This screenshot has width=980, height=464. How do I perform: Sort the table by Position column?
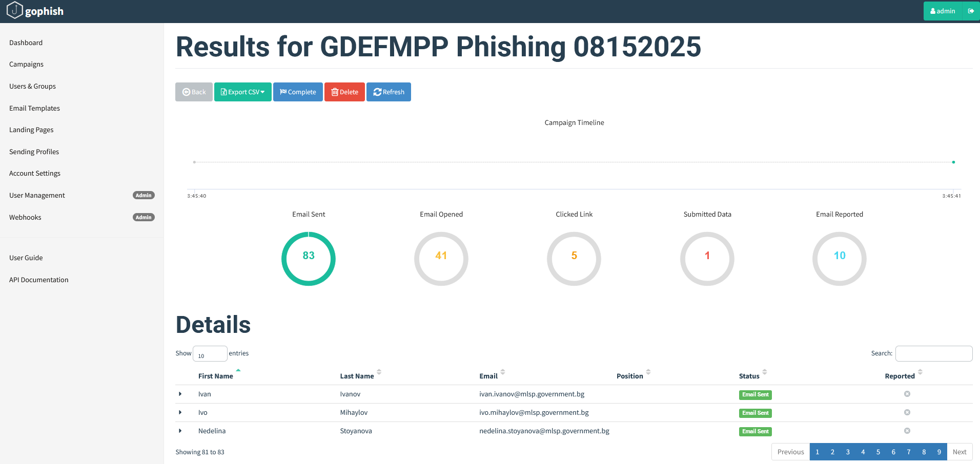coord(629,376)
